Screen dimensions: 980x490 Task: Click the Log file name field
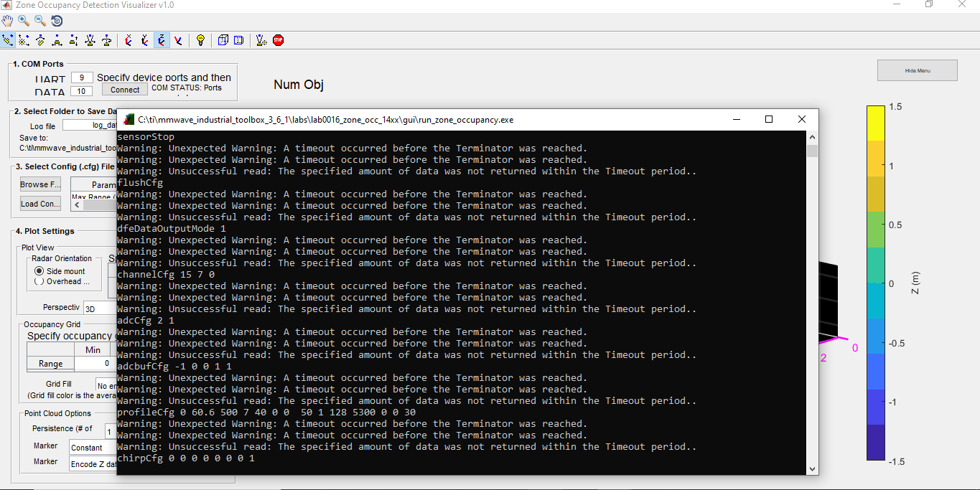[90, 125]
